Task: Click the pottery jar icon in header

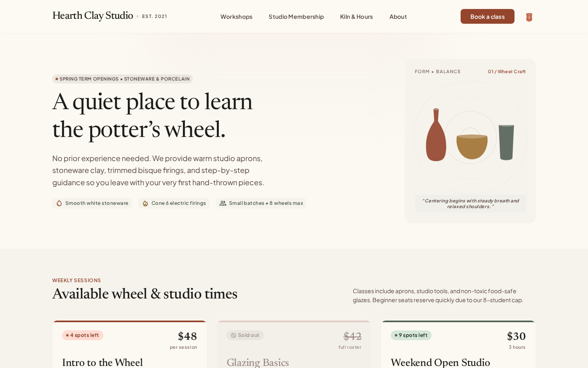Action: [x=529, y=17]
